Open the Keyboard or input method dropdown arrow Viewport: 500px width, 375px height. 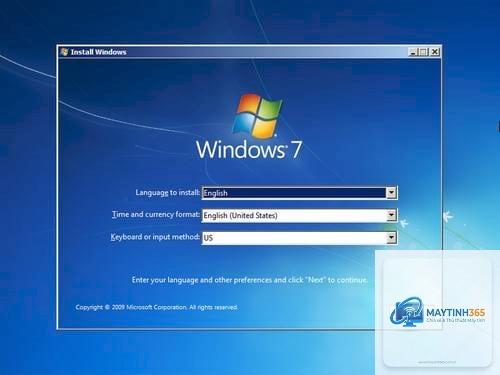coord(391,238)
